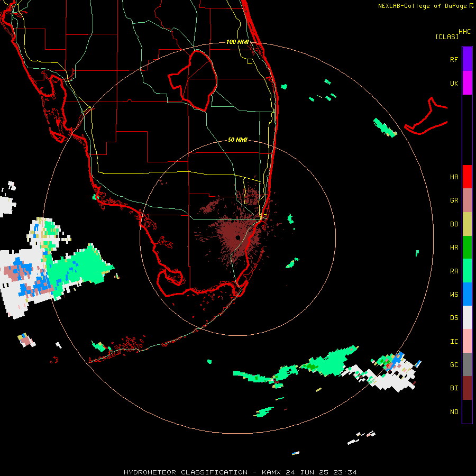Click the WS blue legend swatch
Screen dimensions: 476x476
pos(467,294)
